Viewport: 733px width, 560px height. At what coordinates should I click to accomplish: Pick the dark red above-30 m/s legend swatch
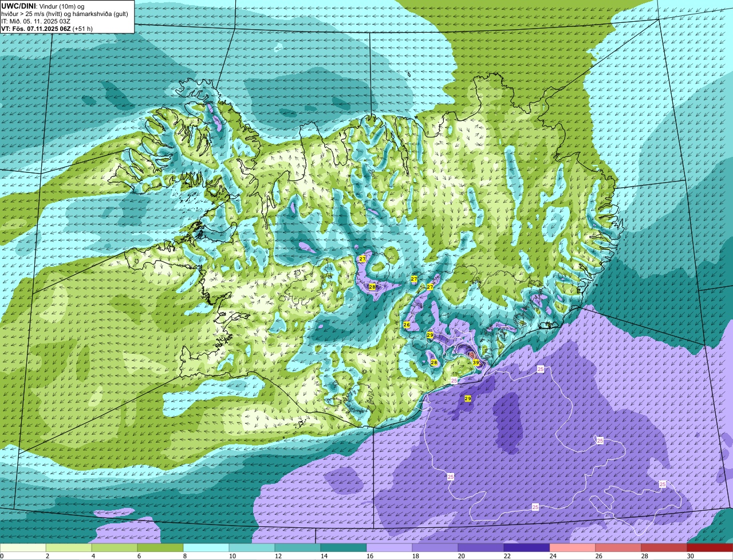click(x=710, y=548)
